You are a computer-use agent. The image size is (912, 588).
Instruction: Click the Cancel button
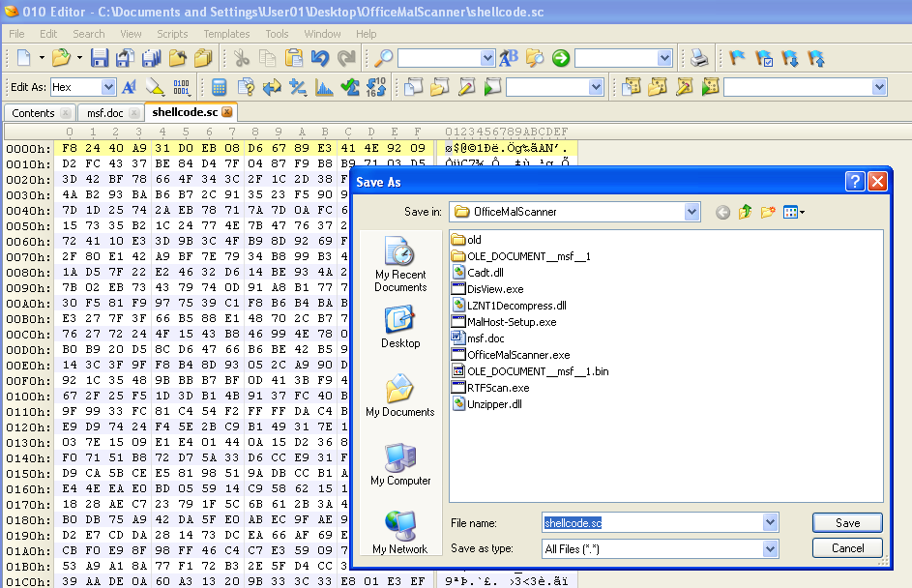pos(847,548)
